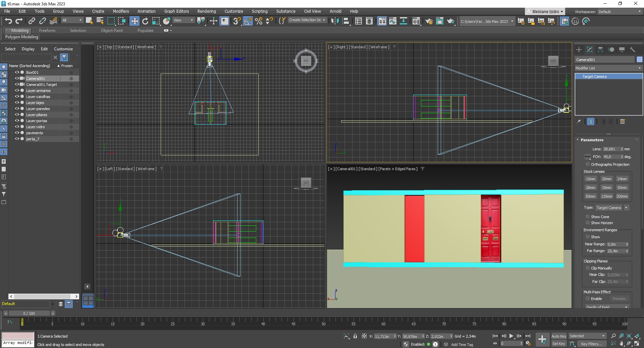This screenshot has height=348, width=644.
Task: Choose the 35mm stock lens button
Action: [x=606, y=188]
